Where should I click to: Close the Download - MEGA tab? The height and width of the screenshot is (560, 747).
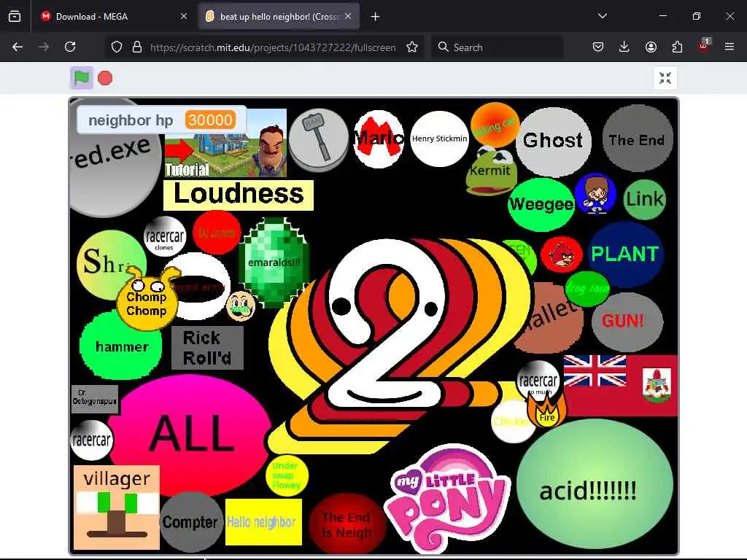(183, 16)
